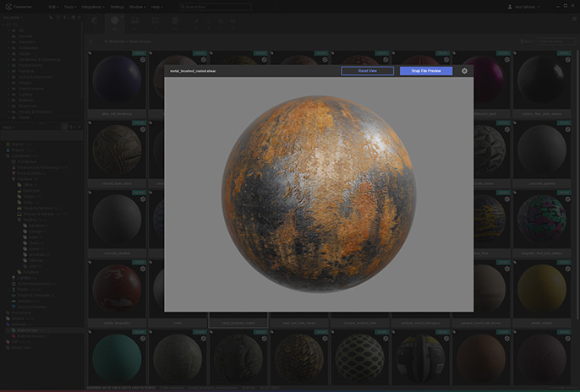The width and height of the screenshot is (580, 392).
Task: Select the first 3D type toolbar icon
Action: [x=95, y=23]
